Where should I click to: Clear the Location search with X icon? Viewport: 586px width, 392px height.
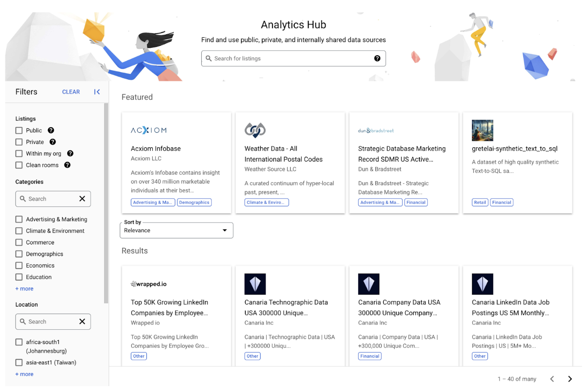click(82, 322)
